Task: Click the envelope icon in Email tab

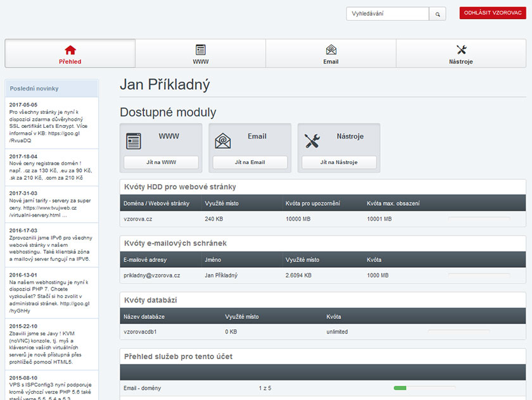Action: click(x=331, y=49)
